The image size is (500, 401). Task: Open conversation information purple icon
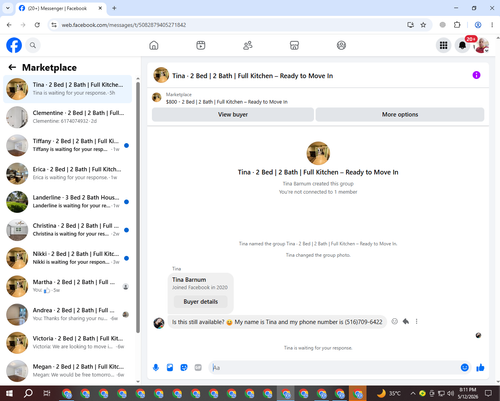(x=476, y=75)
